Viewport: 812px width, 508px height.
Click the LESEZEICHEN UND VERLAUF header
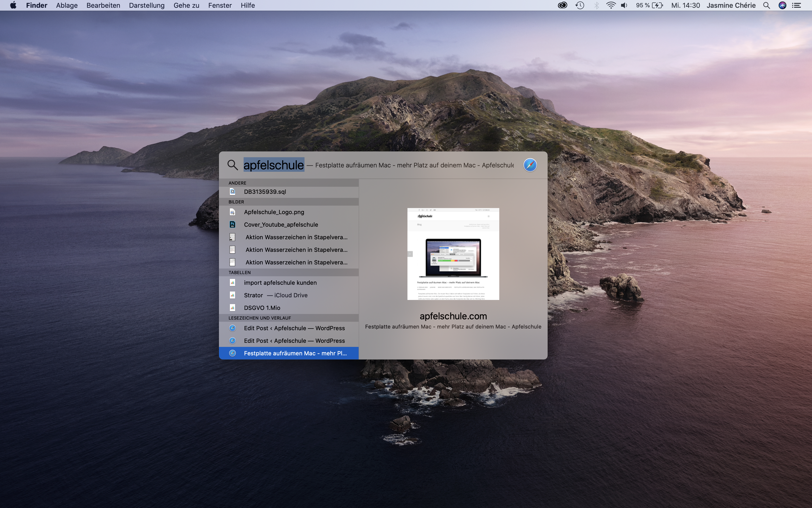pos(289,318)
